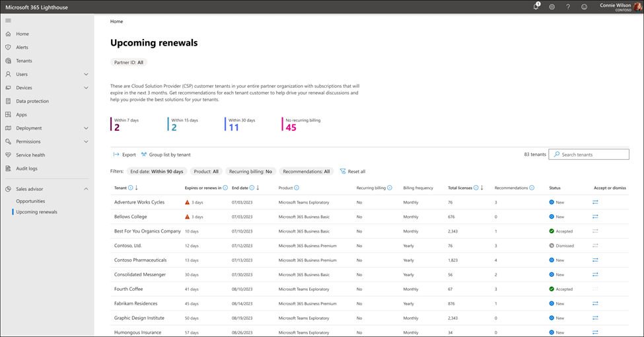Open the Fourth Coffee tenant

coord(129,289)
